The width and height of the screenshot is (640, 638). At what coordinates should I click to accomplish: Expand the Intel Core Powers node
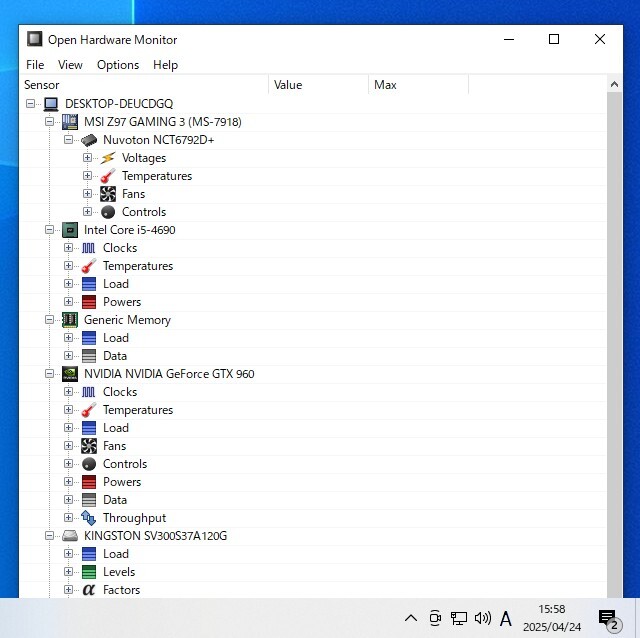click(69, 302)
